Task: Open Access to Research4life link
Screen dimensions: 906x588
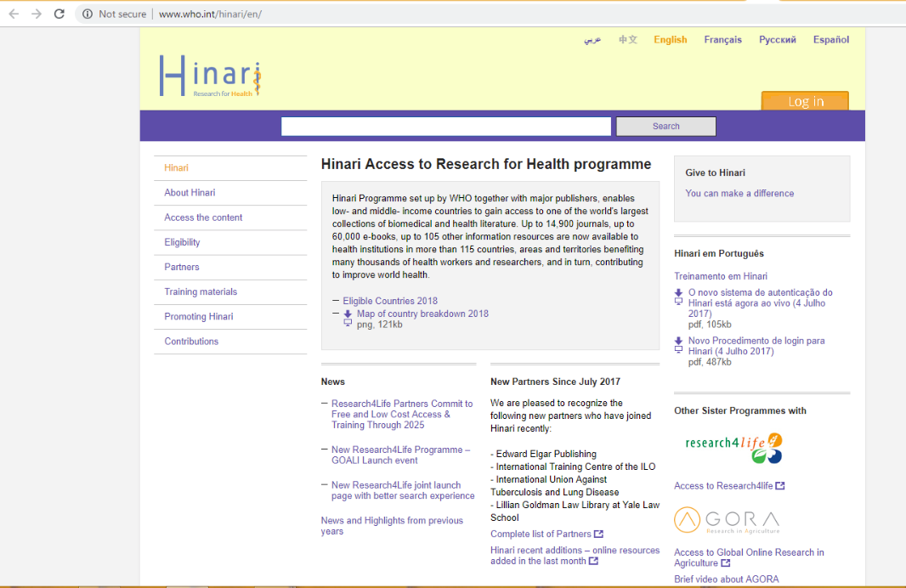Action: [723, 486]
